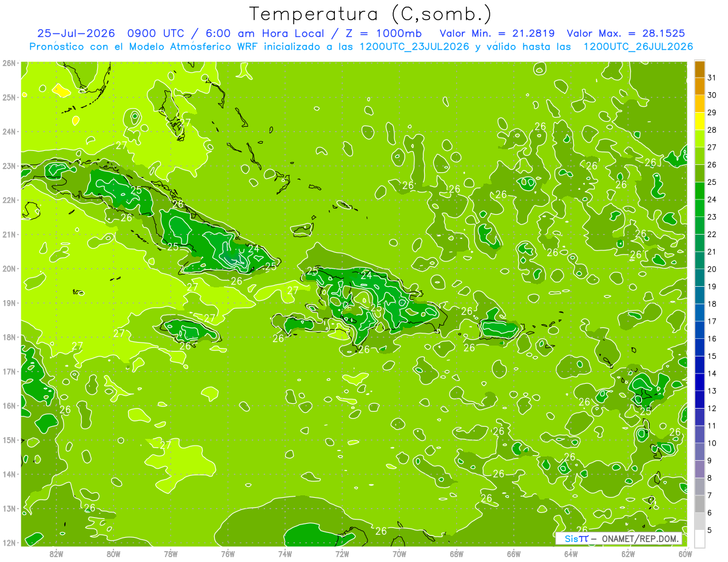Viewport: 728px width, 562px height.
Task: Pick the blue swatch between legend 15 and 16
Action: (699, 347)
